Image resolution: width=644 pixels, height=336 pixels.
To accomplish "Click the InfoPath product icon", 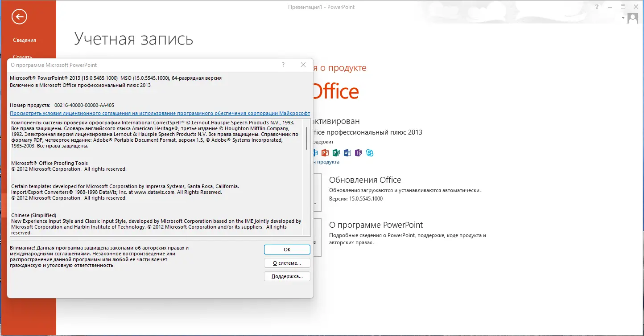I will [359, 153].
